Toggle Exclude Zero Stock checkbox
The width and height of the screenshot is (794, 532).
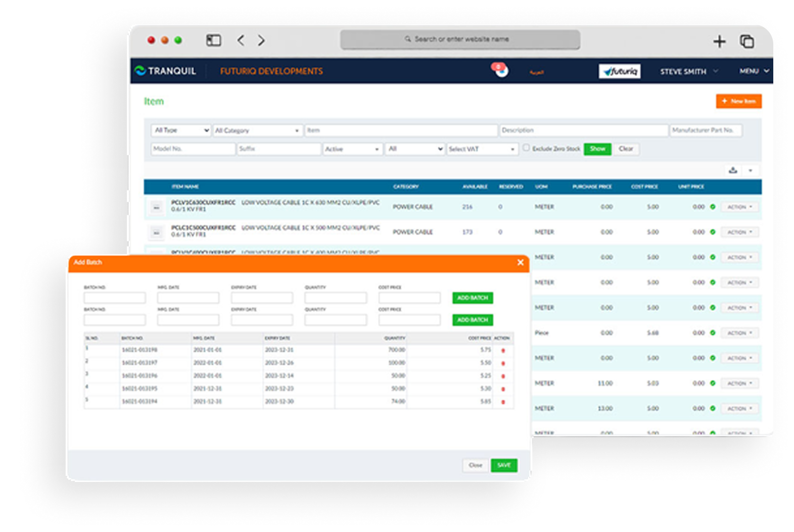coord(526,148)
